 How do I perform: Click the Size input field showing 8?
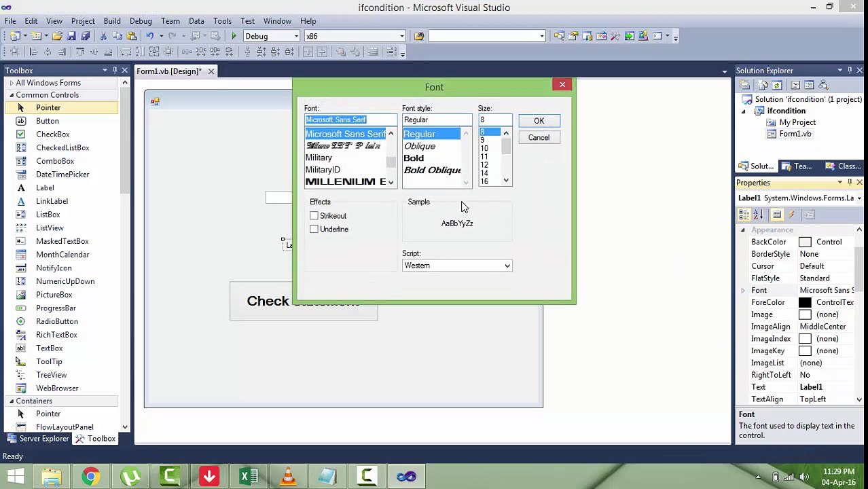pos(494,120)
